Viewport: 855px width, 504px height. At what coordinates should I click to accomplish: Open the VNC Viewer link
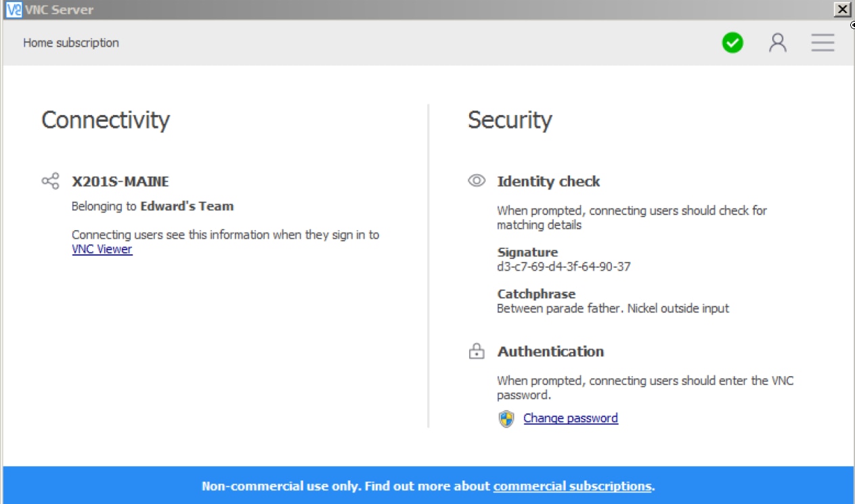tap(102, 249)
